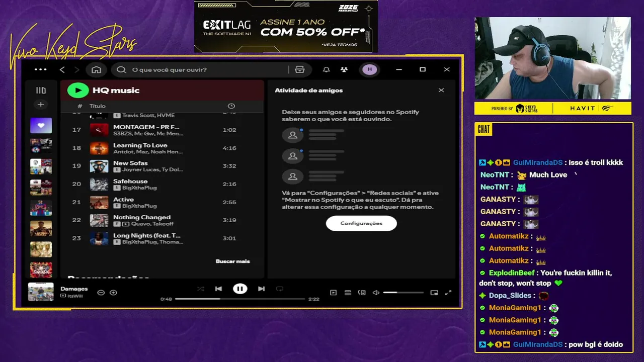The image size is (644, 362).
Task: Open the miniplayer icon
Action: (434, 293)
